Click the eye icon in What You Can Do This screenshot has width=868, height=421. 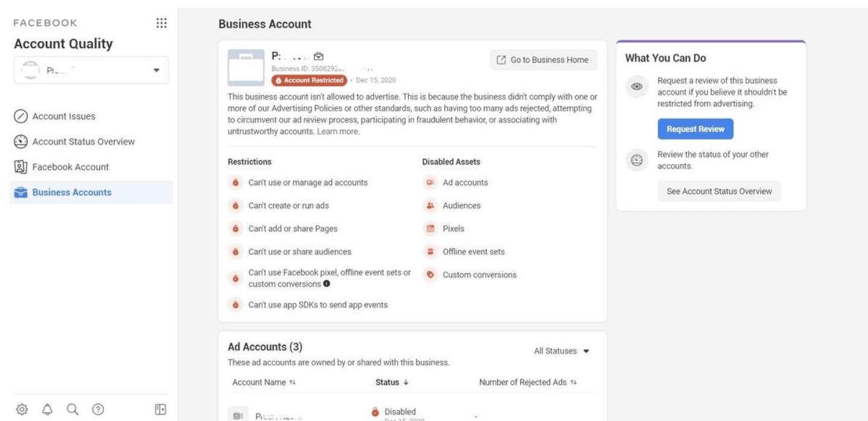tap(636, 86)
